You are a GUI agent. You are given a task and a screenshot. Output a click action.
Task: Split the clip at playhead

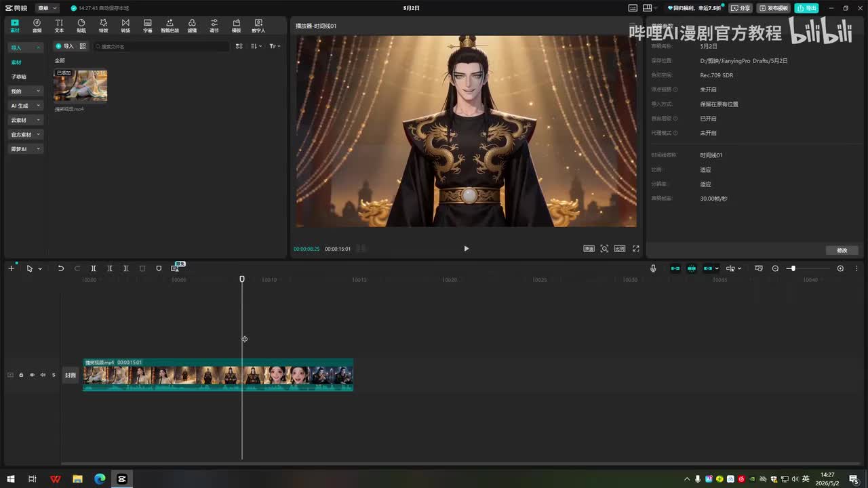[x=94, y=268]
